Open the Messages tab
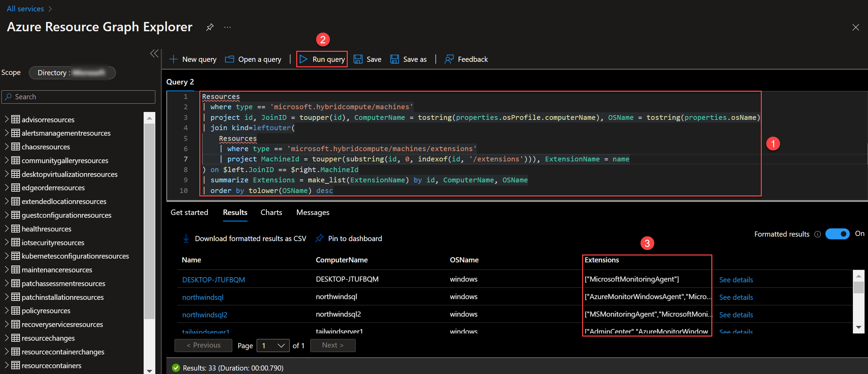Image resolution: width=868 pixels, height=374 pixels. point(313,213)
